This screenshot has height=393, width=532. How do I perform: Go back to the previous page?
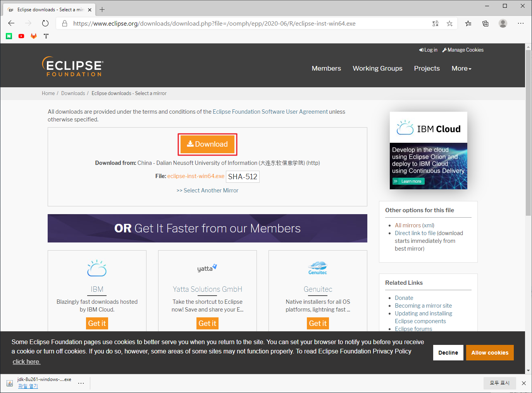11,23
